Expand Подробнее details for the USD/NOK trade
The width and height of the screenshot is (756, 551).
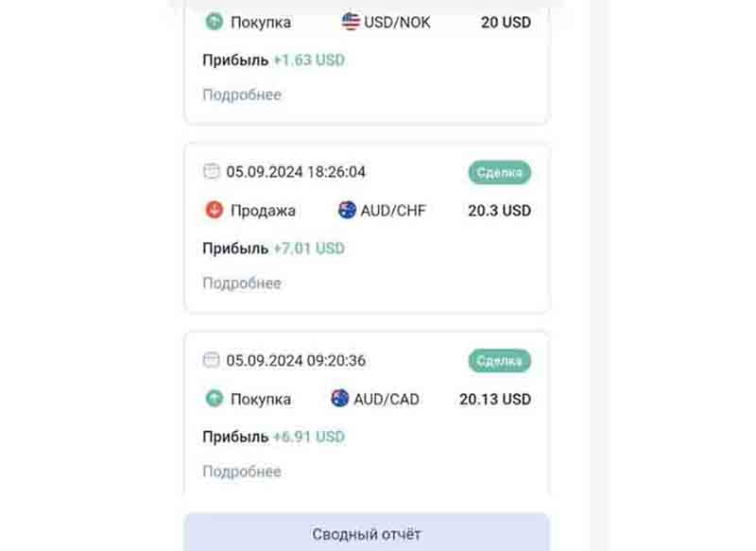pos(242,95)
